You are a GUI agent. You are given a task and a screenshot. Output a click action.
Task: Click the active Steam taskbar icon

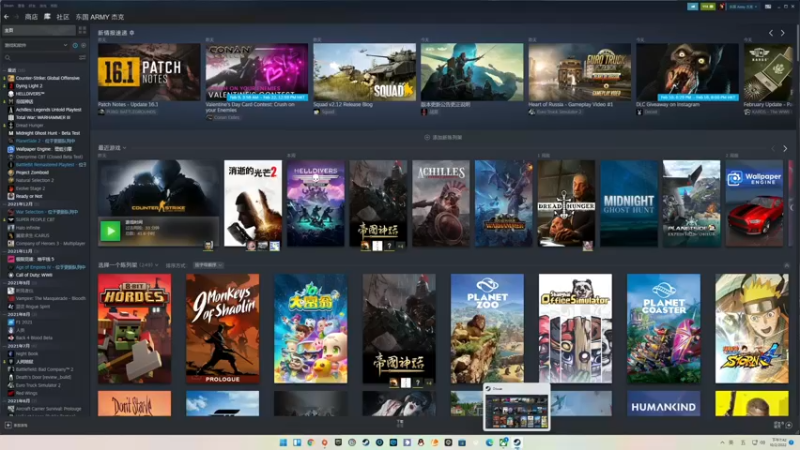(517, 442)
